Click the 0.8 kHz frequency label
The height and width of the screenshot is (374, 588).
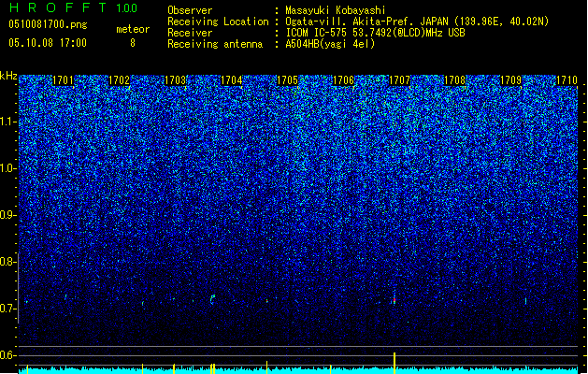[8, 262]
